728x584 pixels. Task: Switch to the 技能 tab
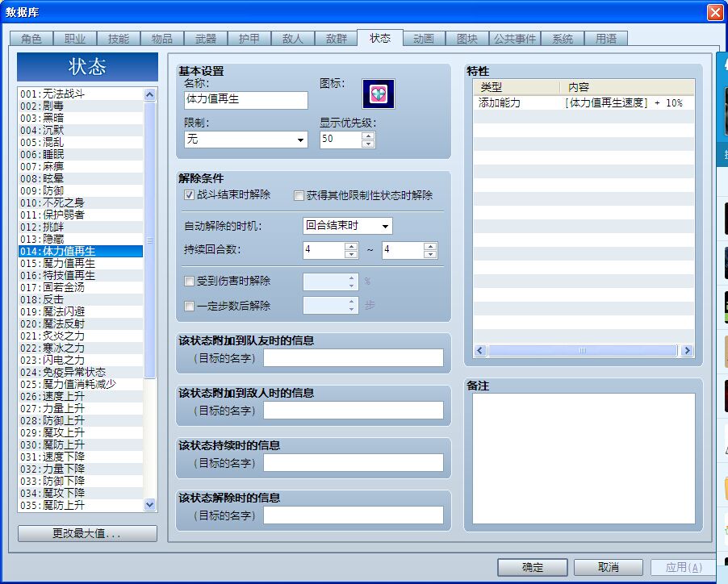(x=119, y=39)
